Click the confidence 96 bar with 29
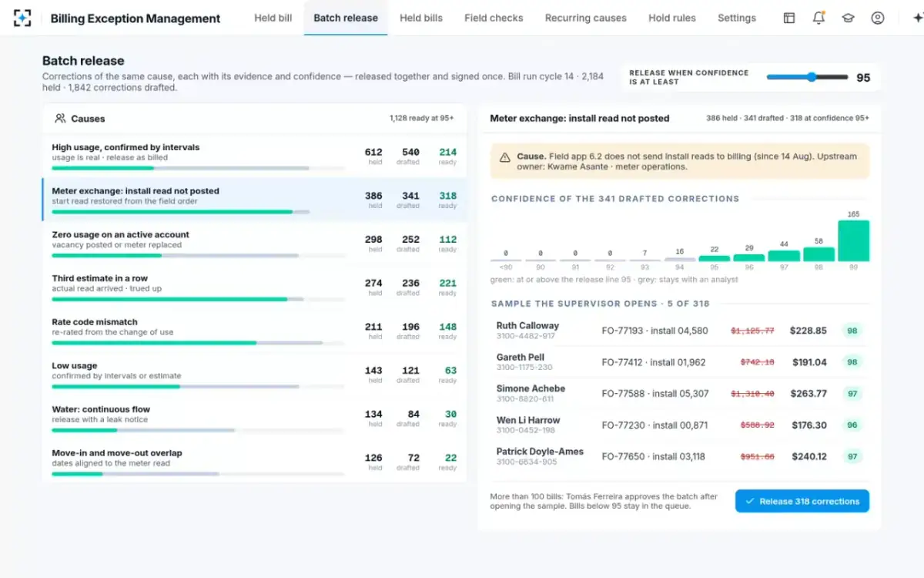 [x=749, y=257]
